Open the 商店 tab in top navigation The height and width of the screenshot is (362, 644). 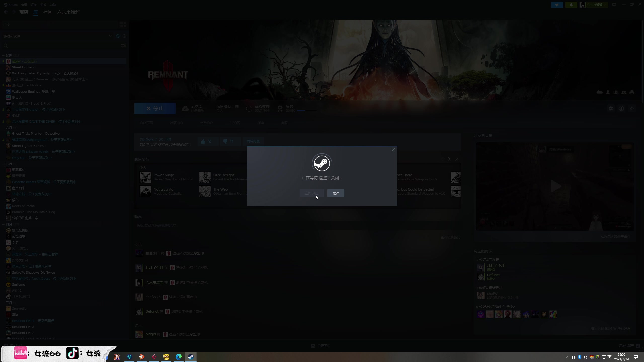click(24, 12)
